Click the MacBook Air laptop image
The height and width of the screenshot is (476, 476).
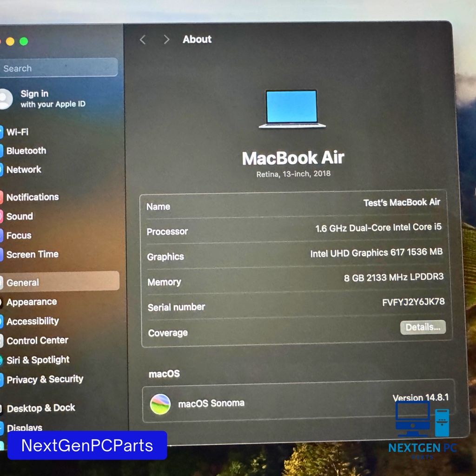(x=292, y=109)
